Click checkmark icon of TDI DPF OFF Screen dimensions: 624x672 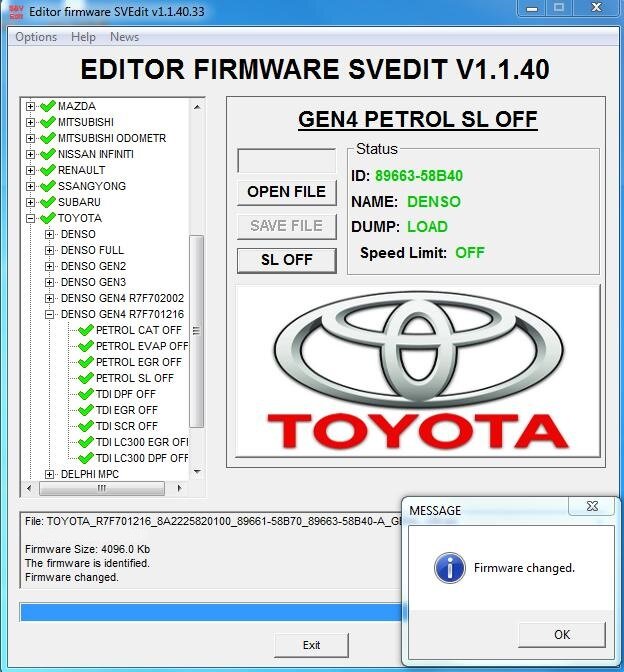coord(86,393)
